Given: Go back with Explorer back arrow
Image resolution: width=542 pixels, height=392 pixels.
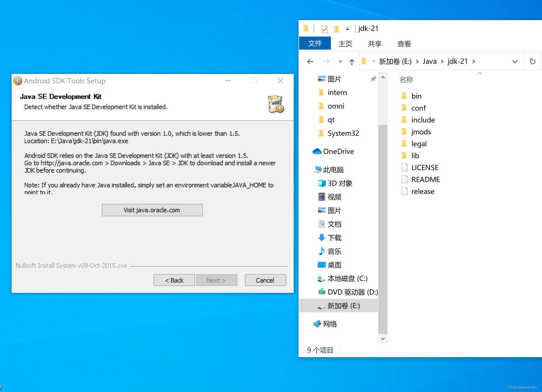Looking at the screenshot, I should click(x=310, y=62).
